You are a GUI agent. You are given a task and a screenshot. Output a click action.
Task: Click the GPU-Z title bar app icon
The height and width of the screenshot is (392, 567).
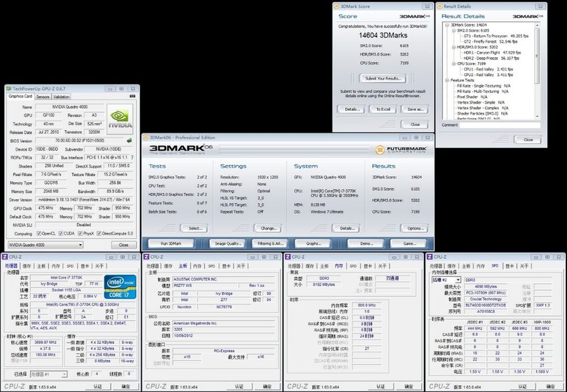[x=9, y=88]
